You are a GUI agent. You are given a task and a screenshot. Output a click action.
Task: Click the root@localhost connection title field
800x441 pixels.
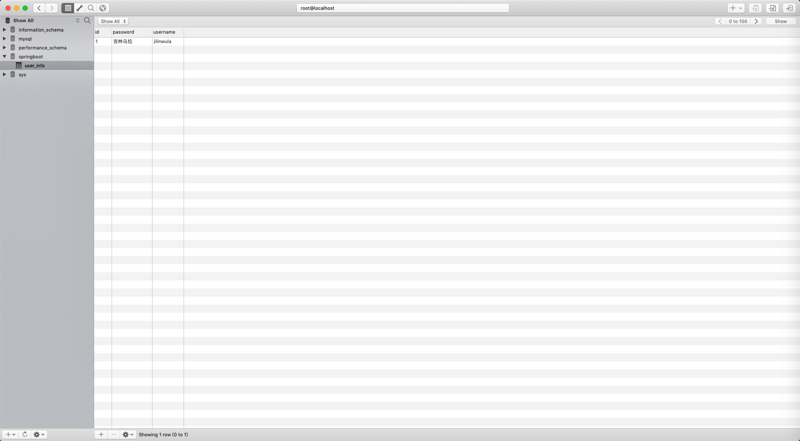coord(403,8)
